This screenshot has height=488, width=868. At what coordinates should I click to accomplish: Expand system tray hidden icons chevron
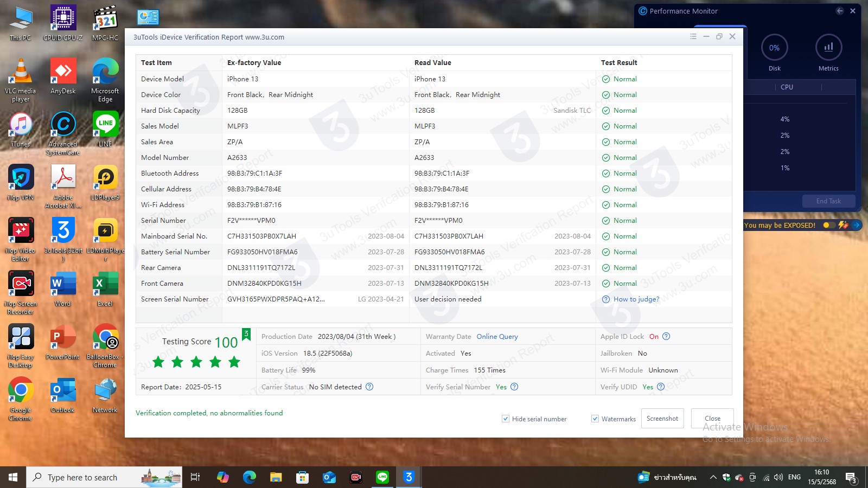click(x=713, y=477)
